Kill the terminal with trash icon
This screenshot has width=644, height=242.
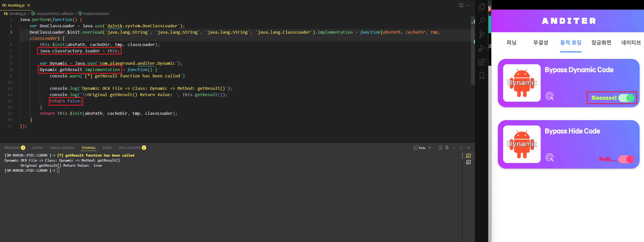447,148
